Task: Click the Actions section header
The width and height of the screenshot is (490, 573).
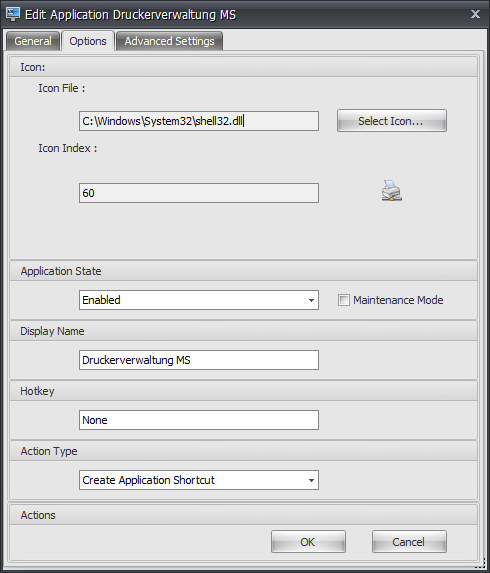Action: (243, 515)
